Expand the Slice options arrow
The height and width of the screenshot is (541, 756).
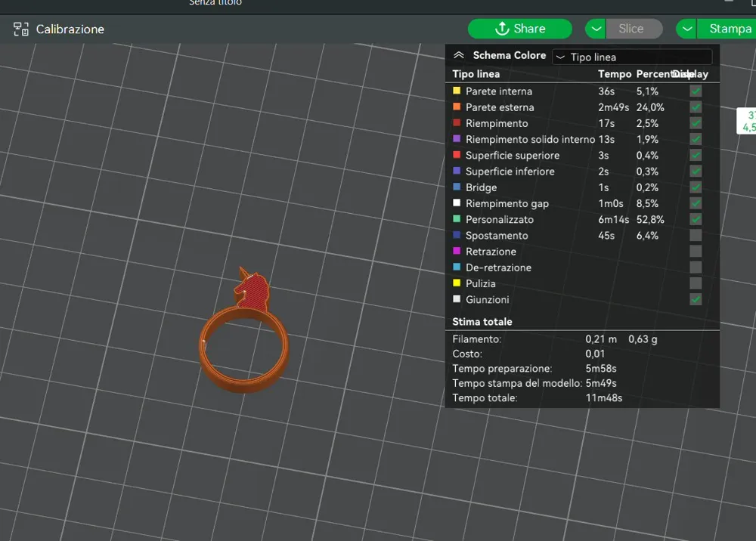[x=596, y=29]
